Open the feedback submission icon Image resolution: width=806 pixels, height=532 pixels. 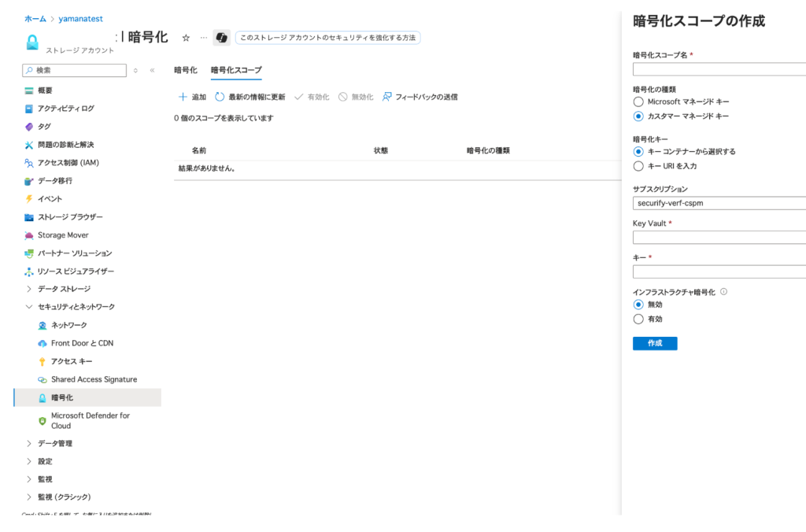(x=386, y=97)
